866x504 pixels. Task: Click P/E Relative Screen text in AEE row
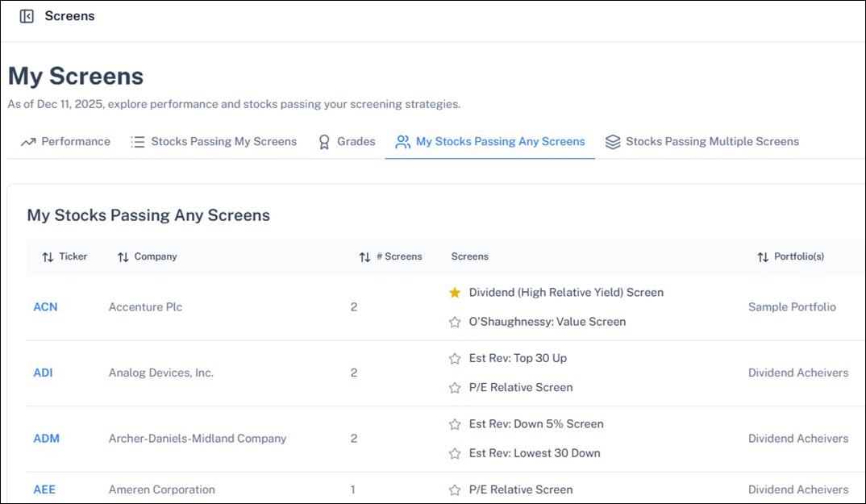pos(521,489)
